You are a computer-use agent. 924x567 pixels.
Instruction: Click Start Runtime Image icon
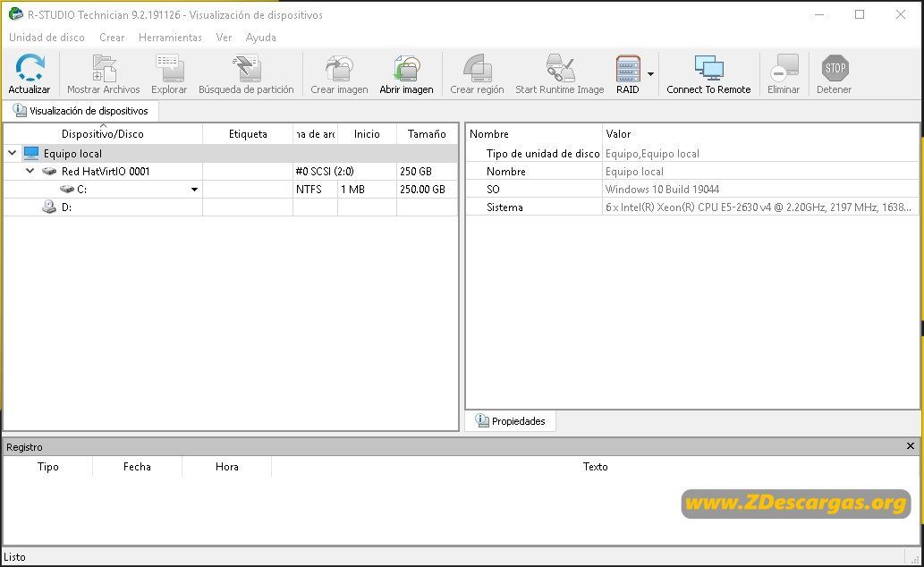point(560,68)
